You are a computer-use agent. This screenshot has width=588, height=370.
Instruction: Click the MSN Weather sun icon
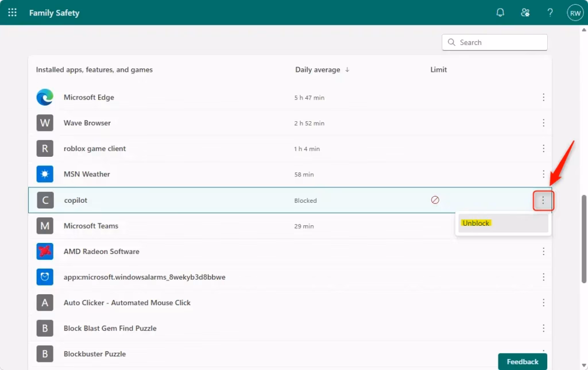[45, 174]
